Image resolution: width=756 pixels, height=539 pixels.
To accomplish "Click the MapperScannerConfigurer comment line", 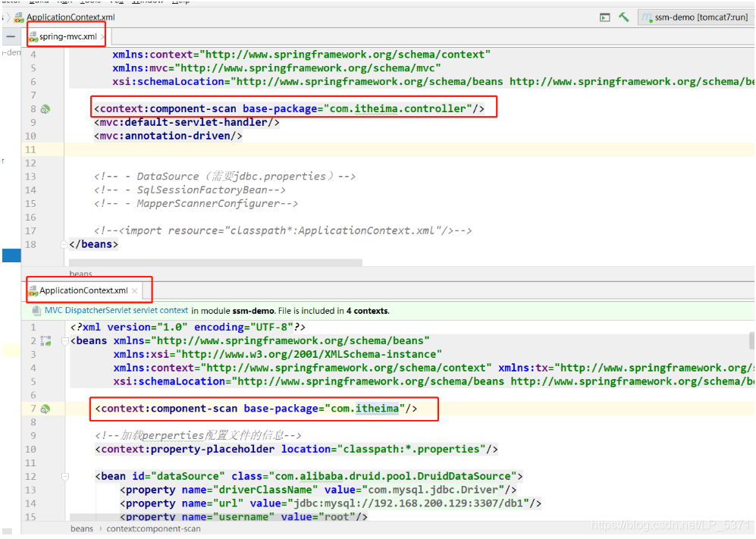I will point(196,203).
